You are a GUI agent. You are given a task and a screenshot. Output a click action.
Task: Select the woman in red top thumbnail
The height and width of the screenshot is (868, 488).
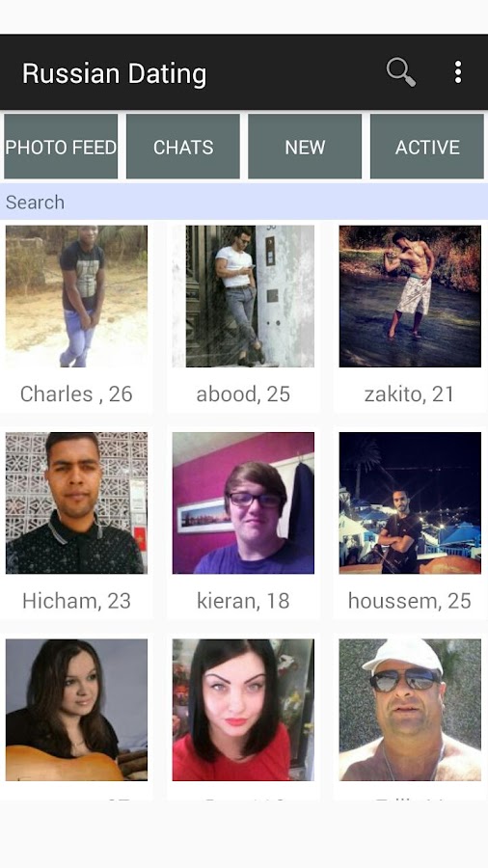tap(243, 710)
